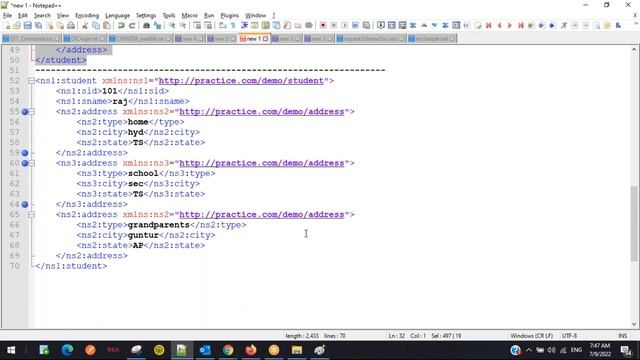Cut selection using the scissors icon
640x360 pixels.
tap(85, 25)
